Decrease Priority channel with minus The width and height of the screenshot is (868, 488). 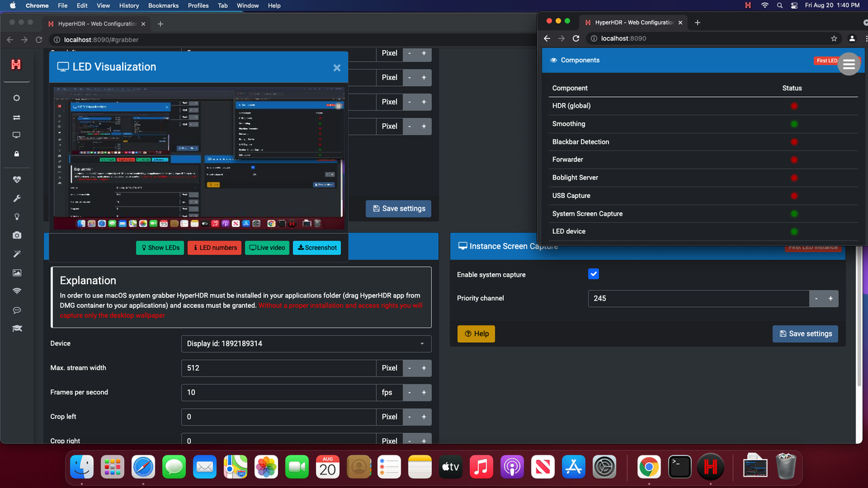coord(816,298)
